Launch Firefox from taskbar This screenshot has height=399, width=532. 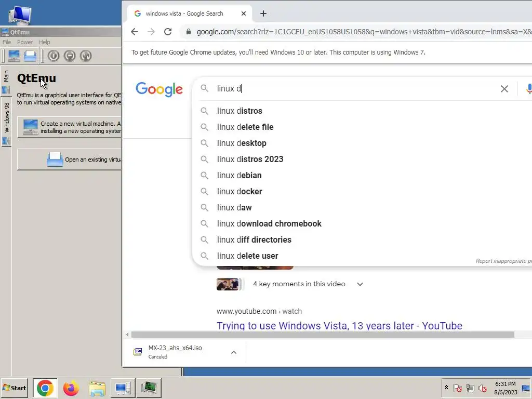click(x=71, y=388)
